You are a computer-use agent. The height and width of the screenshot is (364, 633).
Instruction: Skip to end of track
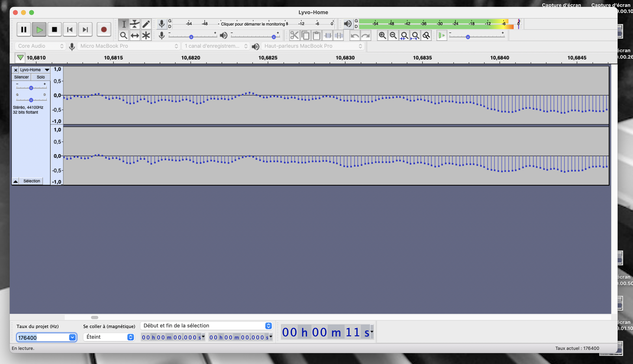(x=85, y=30)
